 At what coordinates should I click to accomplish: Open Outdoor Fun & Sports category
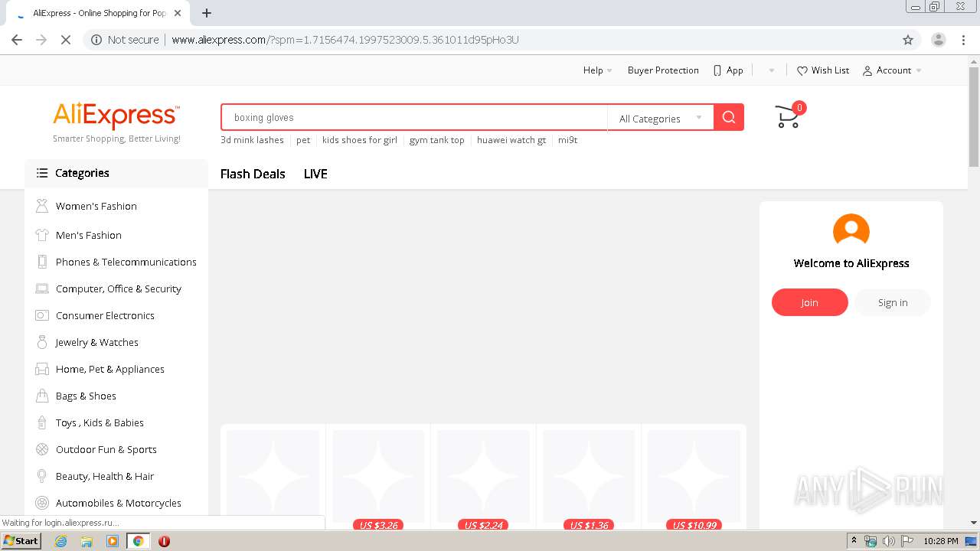106,449
